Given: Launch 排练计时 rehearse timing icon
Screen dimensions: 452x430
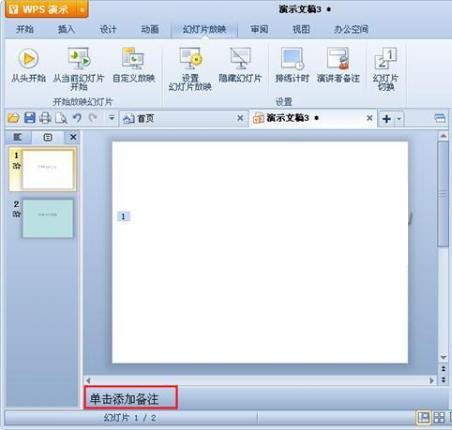Looking at the screenshot, I should [292, 59].
